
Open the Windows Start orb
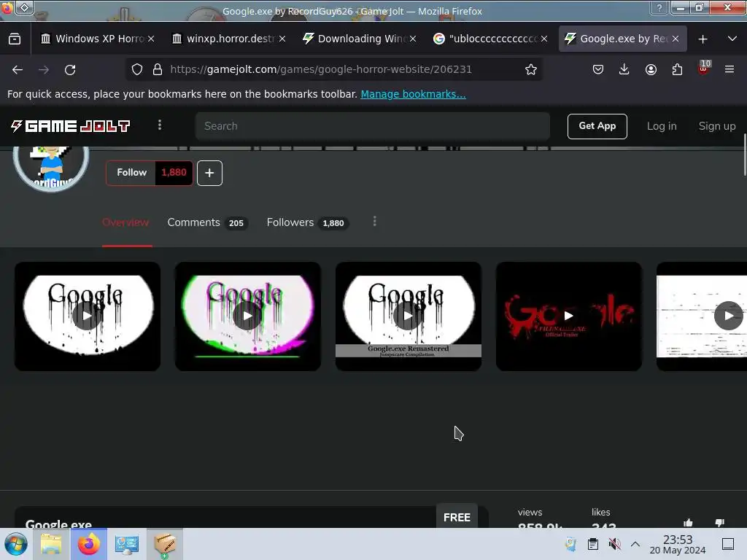[x=16, y=544]
